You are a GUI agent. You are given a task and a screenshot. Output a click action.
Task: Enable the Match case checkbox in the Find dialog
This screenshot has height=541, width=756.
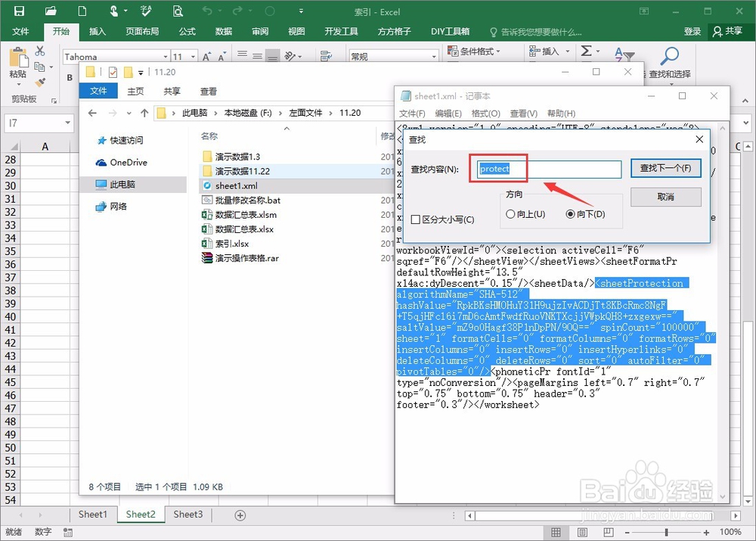click(416, 219)
